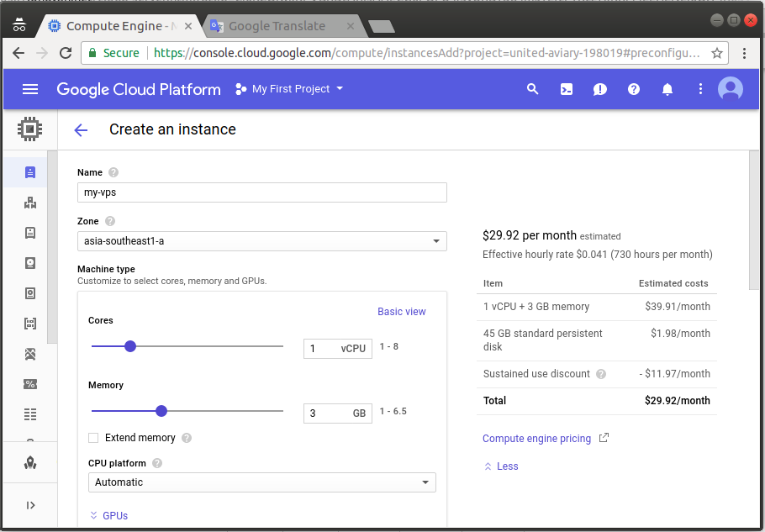The image size is (765, 532).
Task: Open Images sidebar icon with brackets
Action: pyautogui.click(x=30, y=324)
